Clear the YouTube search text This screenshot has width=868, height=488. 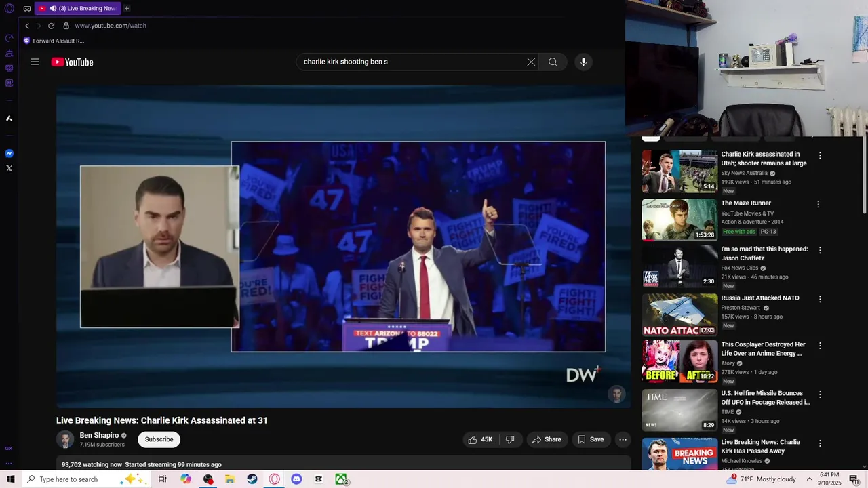pos(531,62)
